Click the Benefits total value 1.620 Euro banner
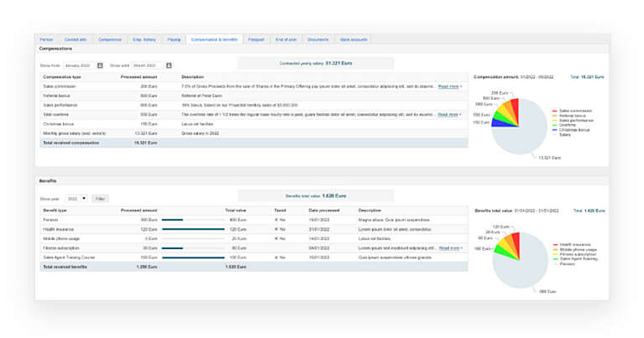Screen dimensions: 644x338 click(x=316, y=196)
